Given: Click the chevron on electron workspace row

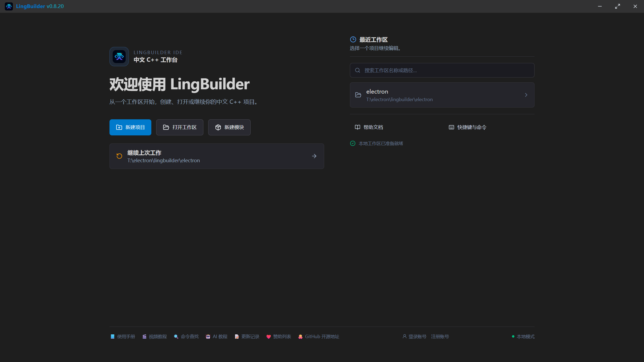Looking at the screenshot, I should pyautogui.click(x=526, y=95).
